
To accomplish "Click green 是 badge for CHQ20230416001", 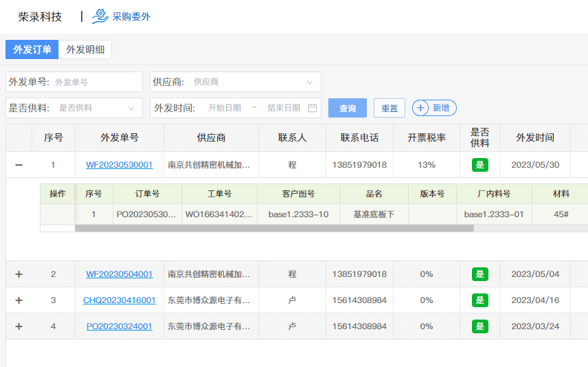I will coord(480,300).
